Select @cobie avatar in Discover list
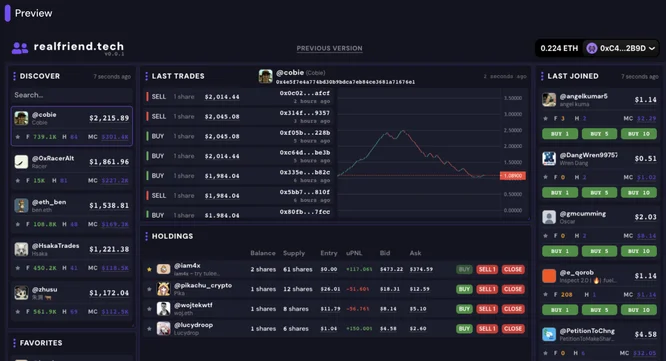 pos(21,118)
